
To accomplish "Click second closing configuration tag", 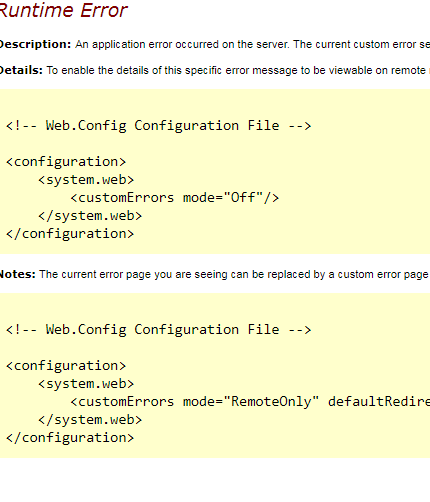I will (x=70, y=438).
